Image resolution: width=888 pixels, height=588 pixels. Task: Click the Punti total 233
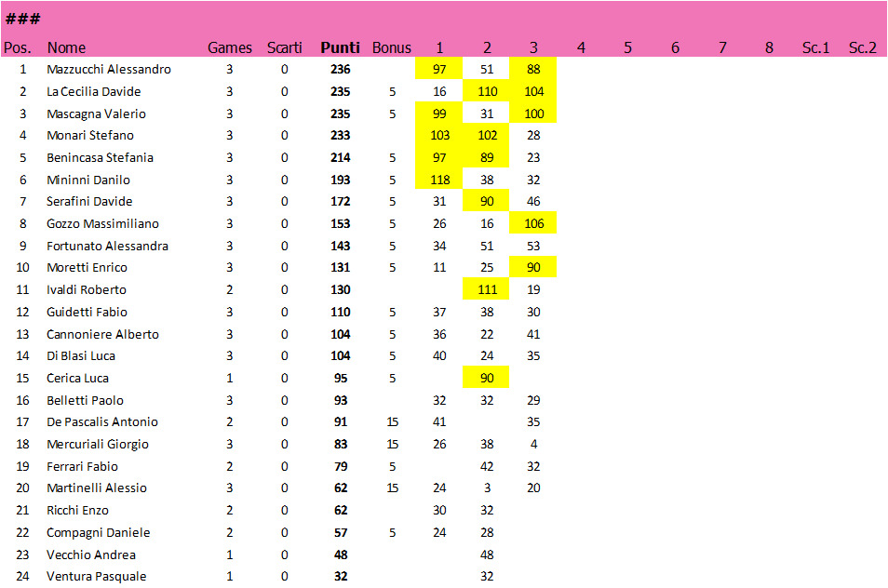click(341, 135)
